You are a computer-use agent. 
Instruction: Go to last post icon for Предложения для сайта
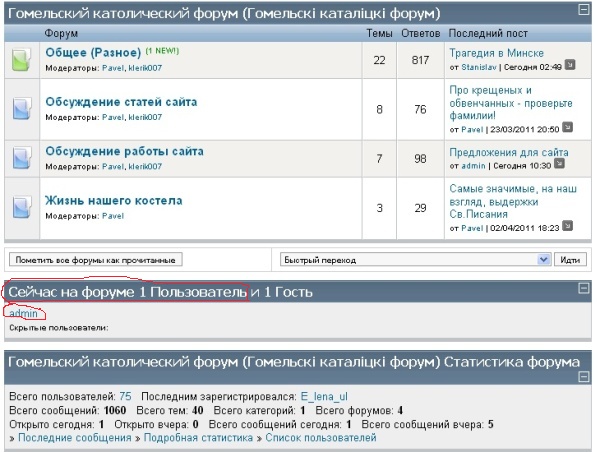[559, 164]
